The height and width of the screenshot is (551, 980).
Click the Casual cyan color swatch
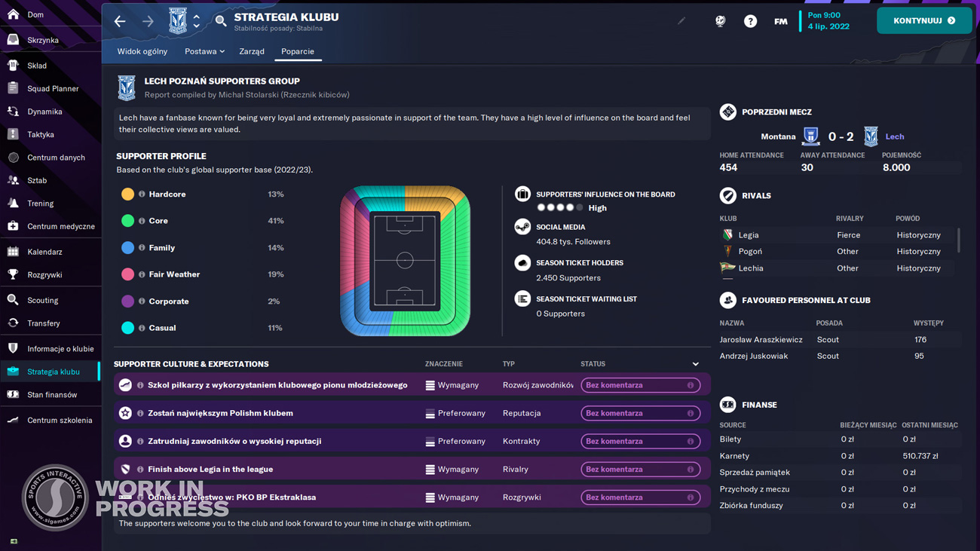(127, 328)
